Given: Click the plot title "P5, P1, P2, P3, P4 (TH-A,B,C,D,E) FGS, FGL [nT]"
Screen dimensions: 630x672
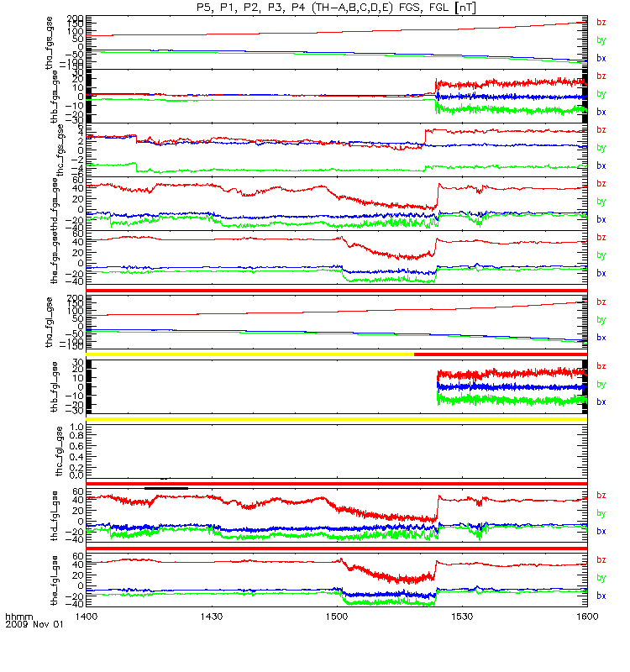Looking at the screenshot, I should click(x=337, y=8).
